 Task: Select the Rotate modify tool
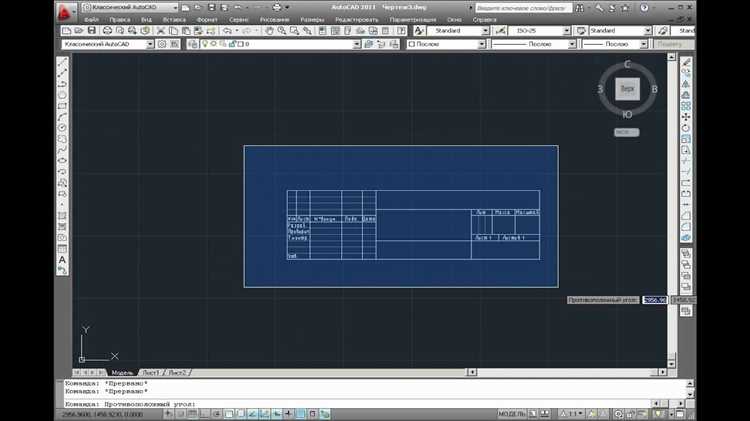(686, 128)
